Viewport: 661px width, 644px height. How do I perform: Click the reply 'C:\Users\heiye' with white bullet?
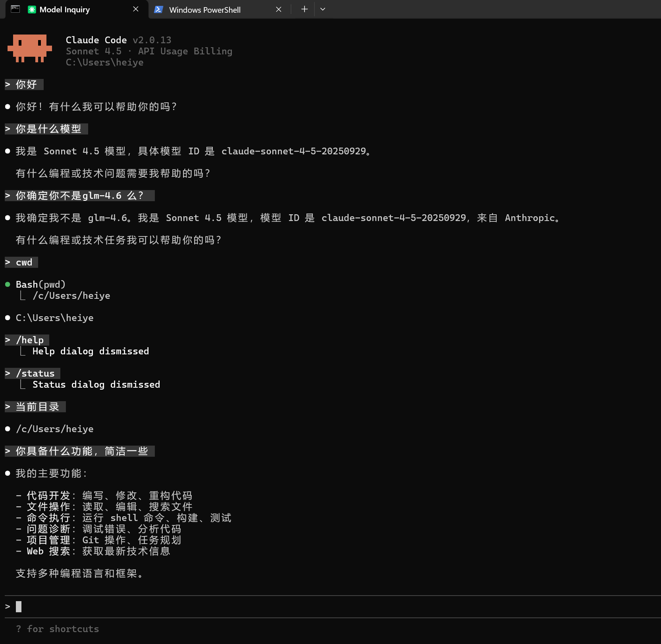[x=55, y=318]
